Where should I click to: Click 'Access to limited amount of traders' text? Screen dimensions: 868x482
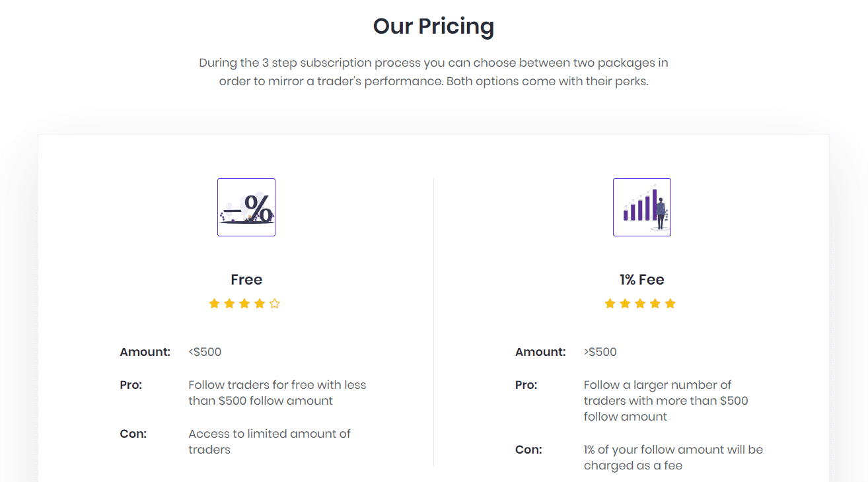pos(270,442)
